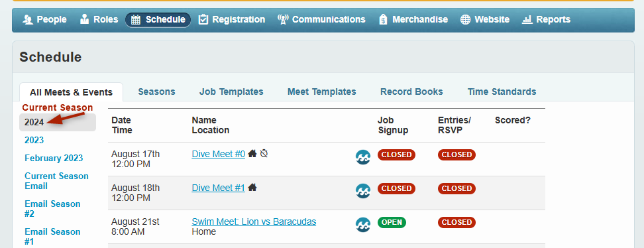Open the Record Books tab
Screen dimensions: 644x248
pos(411,92)
